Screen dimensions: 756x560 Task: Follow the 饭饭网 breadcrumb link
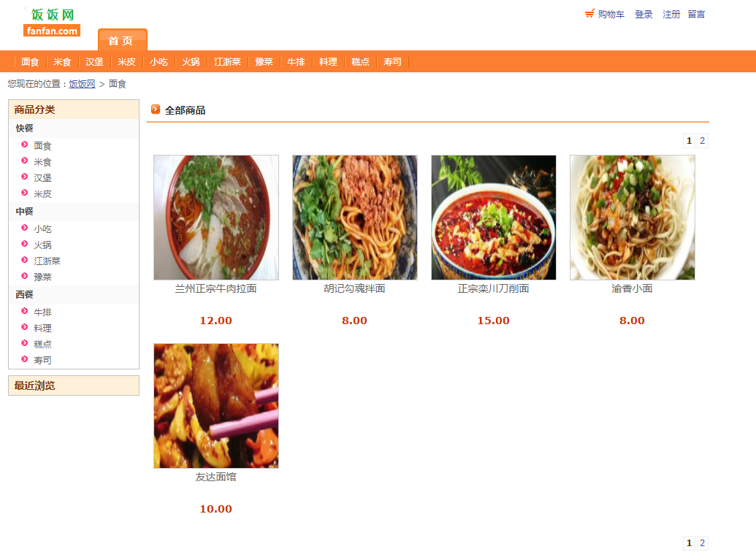pos(82,84)
